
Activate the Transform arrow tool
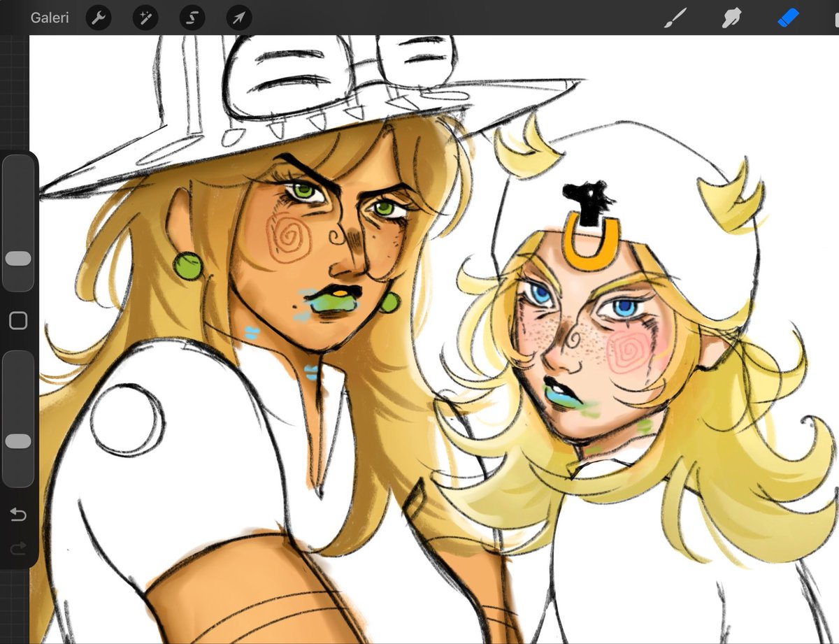point(239,17)
